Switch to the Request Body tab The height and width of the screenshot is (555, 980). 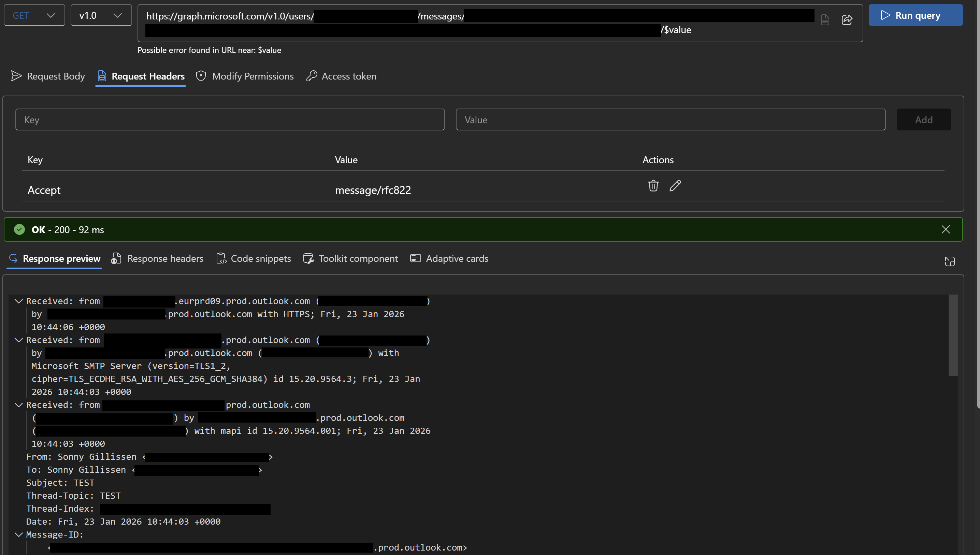(48, 76)
